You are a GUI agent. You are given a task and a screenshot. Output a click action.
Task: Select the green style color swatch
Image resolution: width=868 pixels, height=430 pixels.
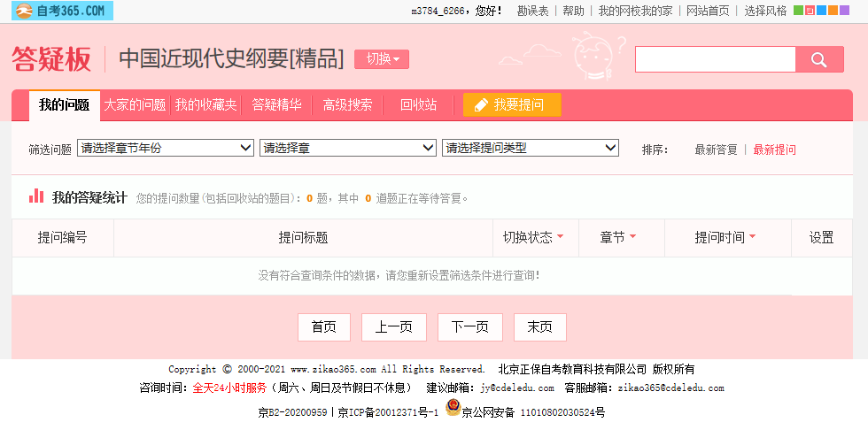[798, 11]
